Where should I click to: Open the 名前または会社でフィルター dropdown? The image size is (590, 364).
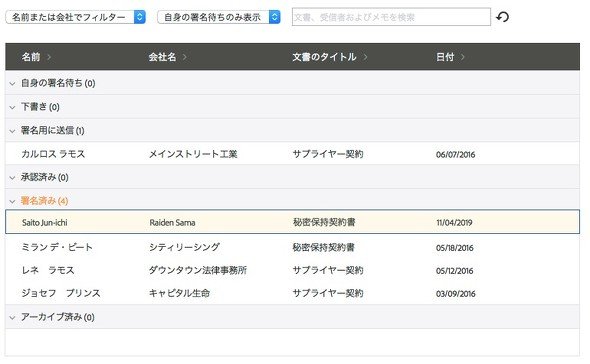pyautogui.click(x=76, y=17)
